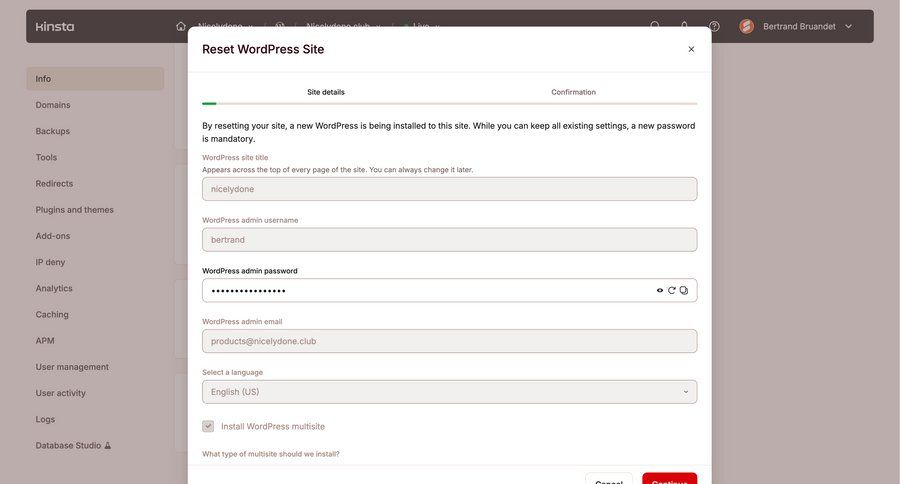
Task: Expand the user account menu chevron
Action: tap(849, 26)
